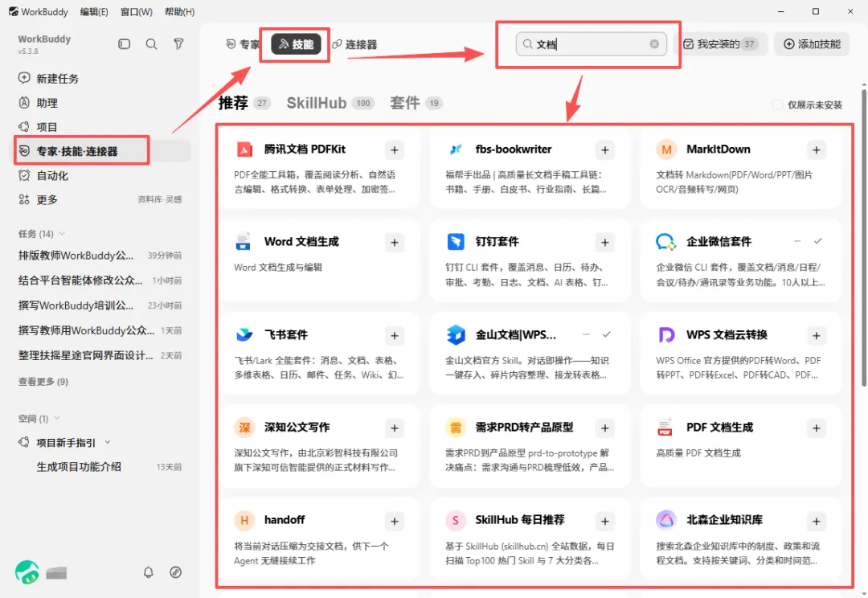Add the handoff skill

394,521
